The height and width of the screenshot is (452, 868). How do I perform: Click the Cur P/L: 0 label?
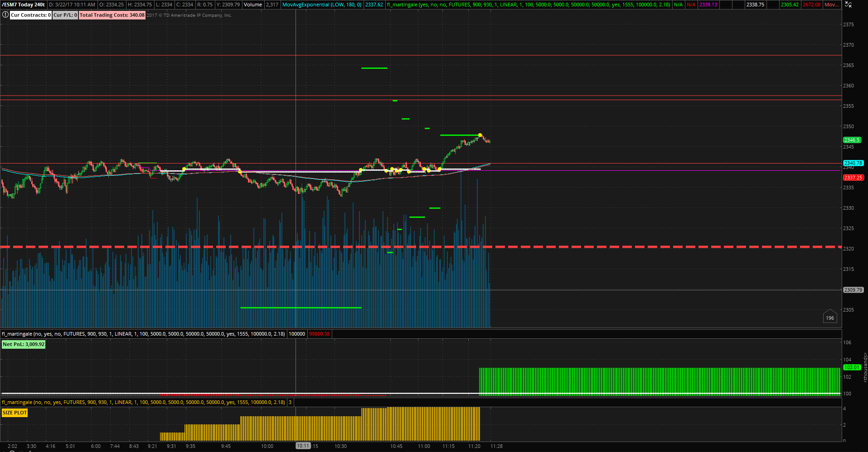(x=65, y=15)
